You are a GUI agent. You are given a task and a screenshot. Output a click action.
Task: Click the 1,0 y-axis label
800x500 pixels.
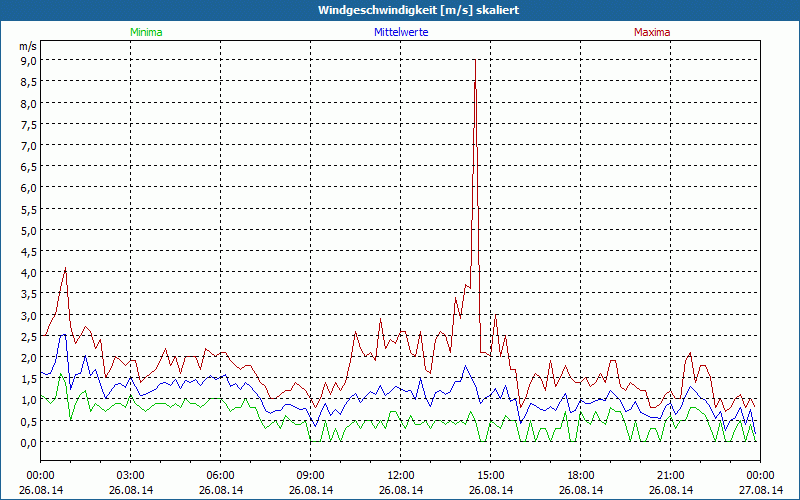point(28,400)
